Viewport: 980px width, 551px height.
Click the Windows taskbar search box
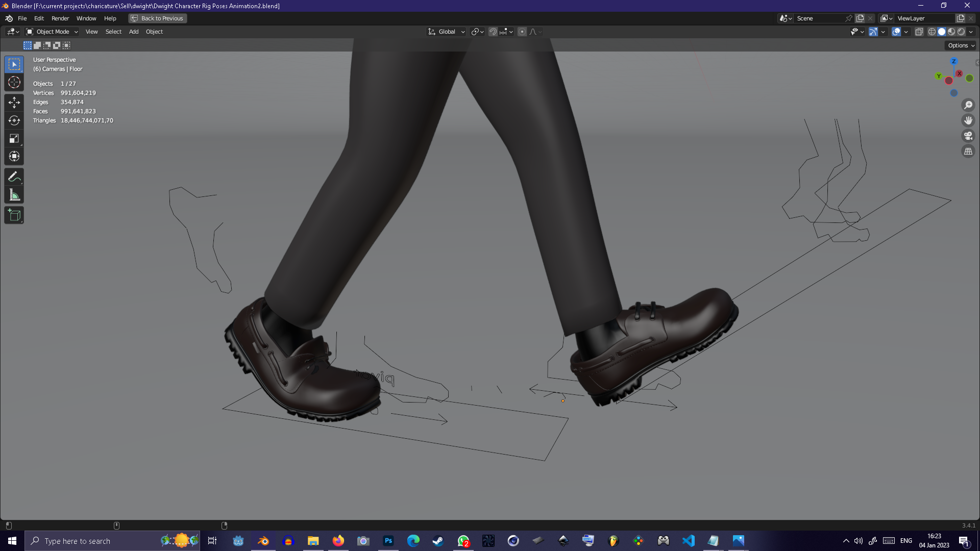pyautogui.click(x=112, y=541)
